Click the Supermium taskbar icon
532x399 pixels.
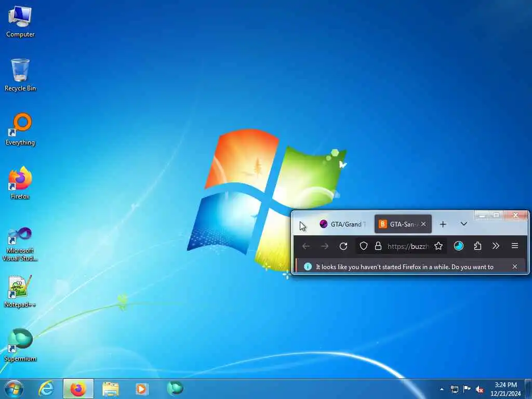tap(175, 388)
